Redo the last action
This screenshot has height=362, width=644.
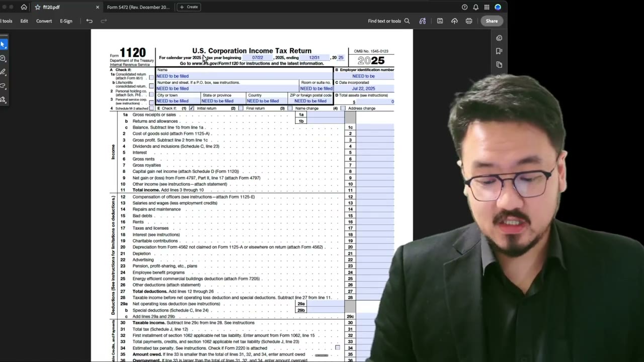[104, 21]
